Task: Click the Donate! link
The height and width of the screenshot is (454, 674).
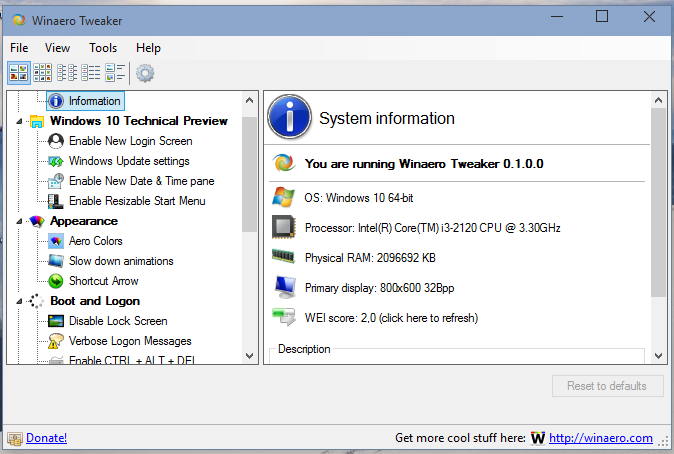Action: click(x=46, y=438)
